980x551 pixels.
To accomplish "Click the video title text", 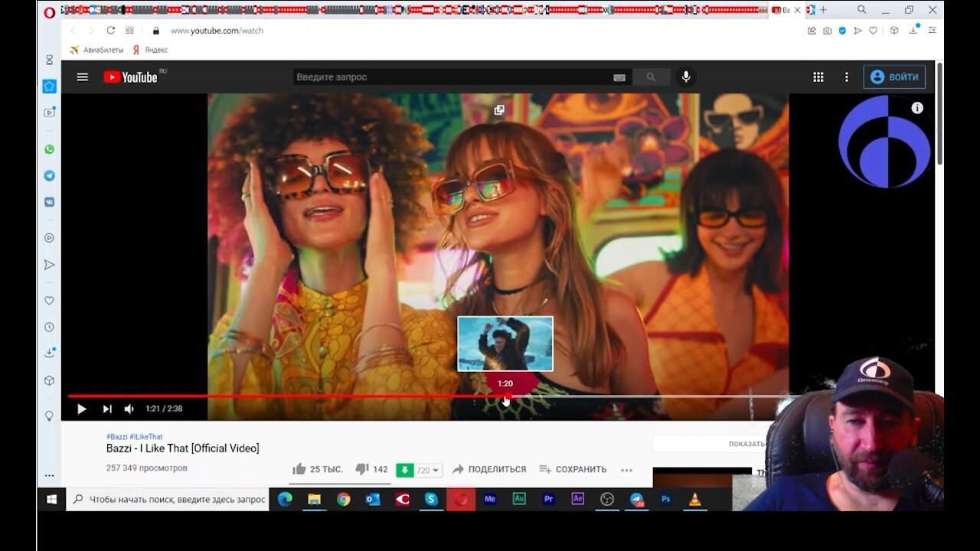I will point(183,448).
